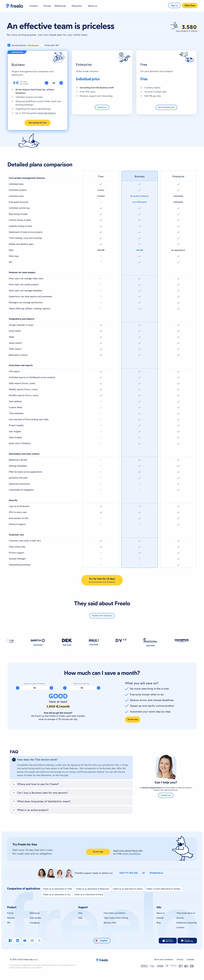
Task: Open the Education menu in header
Action: tap(77, 6)
